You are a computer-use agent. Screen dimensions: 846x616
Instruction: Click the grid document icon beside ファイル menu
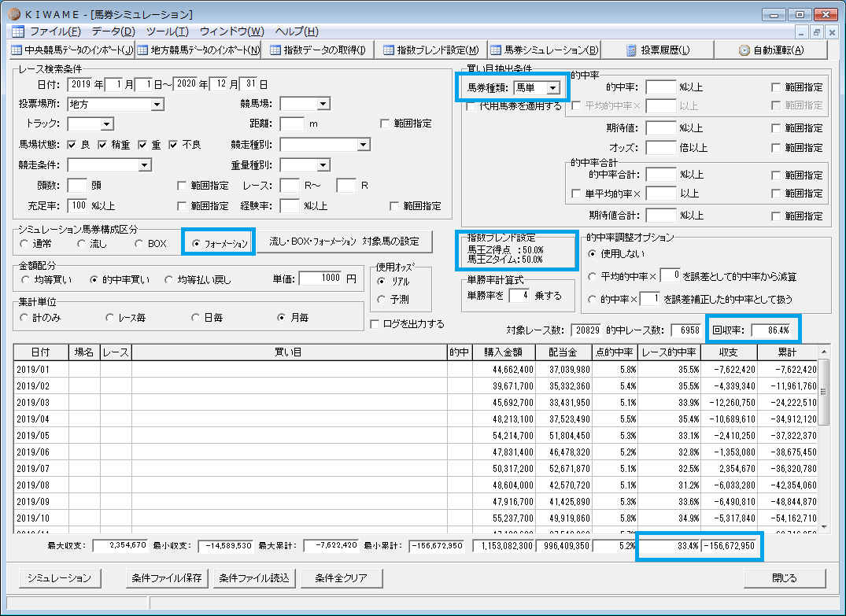click(18, 31)
